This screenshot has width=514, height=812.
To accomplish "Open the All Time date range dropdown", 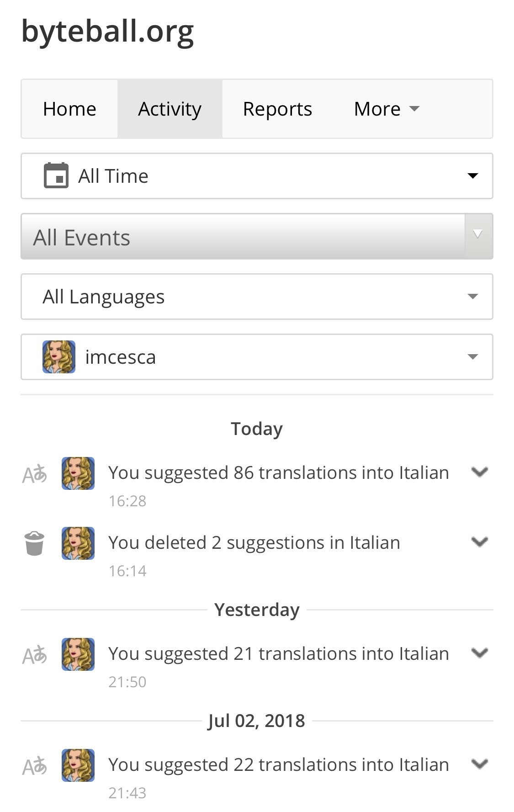I will tap(257, 176).
